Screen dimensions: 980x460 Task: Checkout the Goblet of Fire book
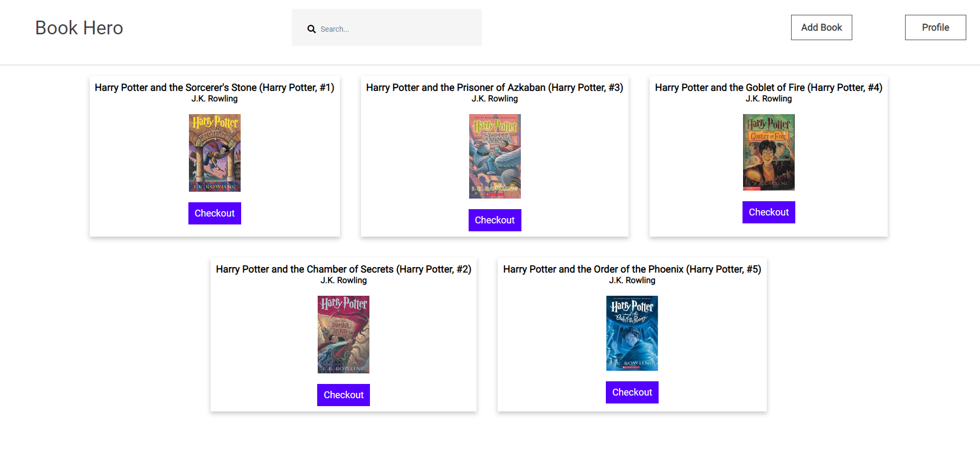768,212
